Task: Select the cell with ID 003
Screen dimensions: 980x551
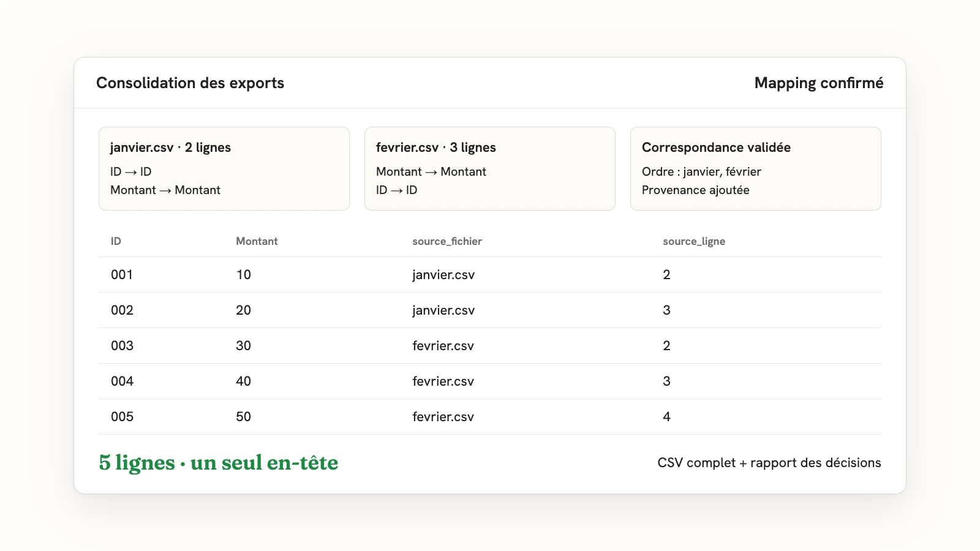Action: pos(122,346)
